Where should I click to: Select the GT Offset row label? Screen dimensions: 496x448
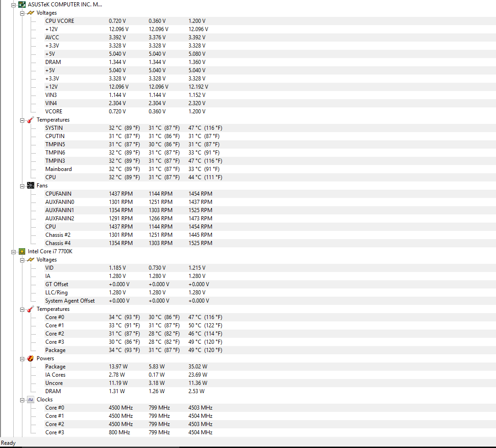pyautogui.click(x=57, y=284)
